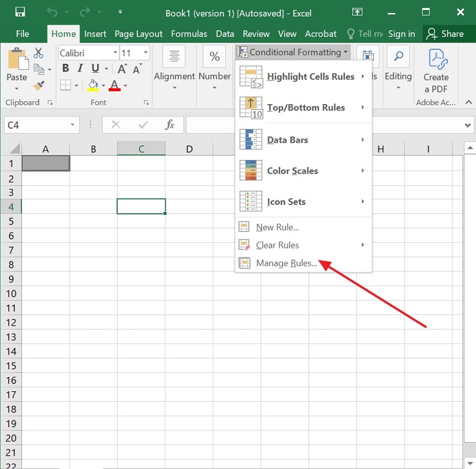Apply red Font Color
The width and height of the screenshot is (476, 469).
click(114, 85)
